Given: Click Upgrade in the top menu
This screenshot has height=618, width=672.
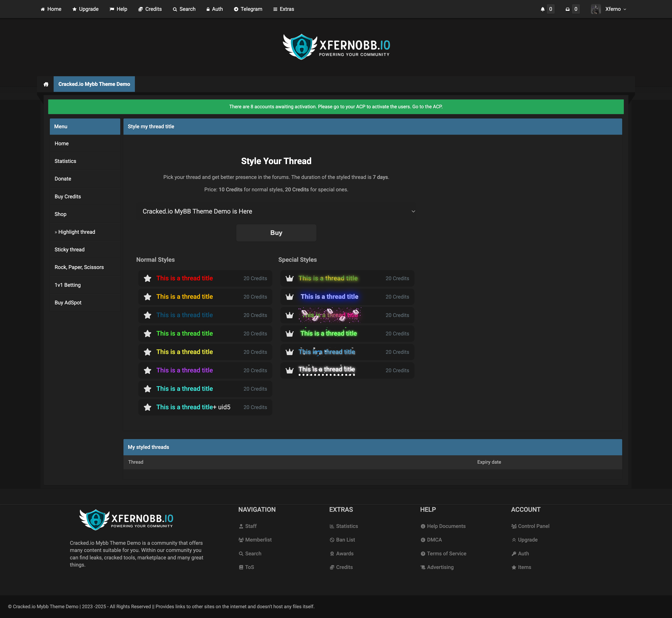Looking at the screenshot, I should 85,9.
